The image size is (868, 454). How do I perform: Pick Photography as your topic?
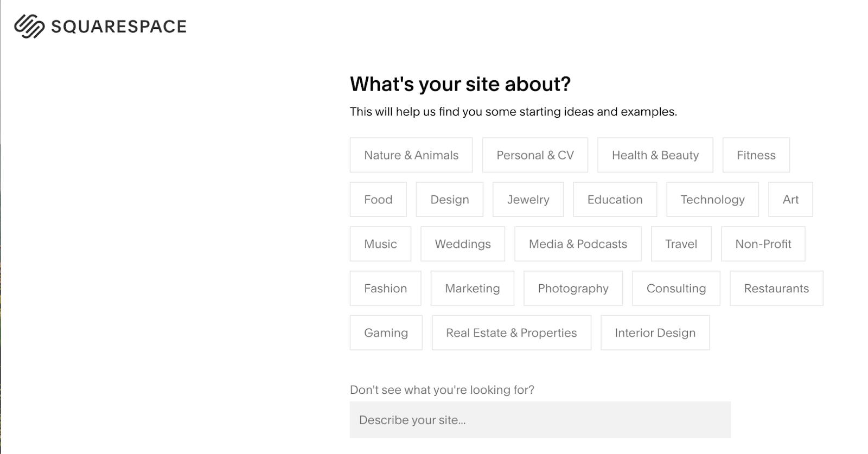pyautogui.click(x=572, y=288)
